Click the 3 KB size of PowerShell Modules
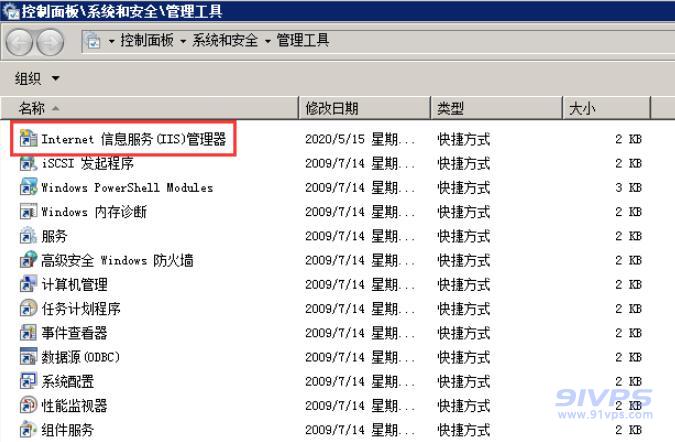The height and width of the screenshot is (442, 675). (629, 188)
